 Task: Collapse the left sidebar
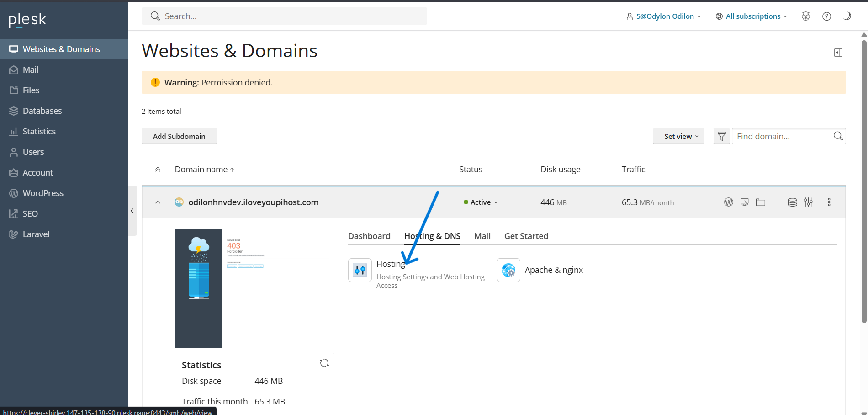132,211
